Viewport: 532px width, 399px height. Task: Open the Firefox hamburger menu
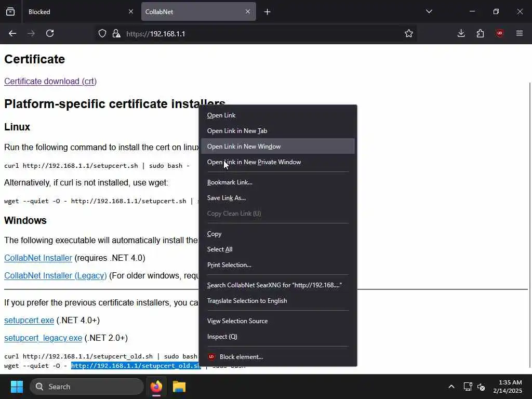(519, 33)
